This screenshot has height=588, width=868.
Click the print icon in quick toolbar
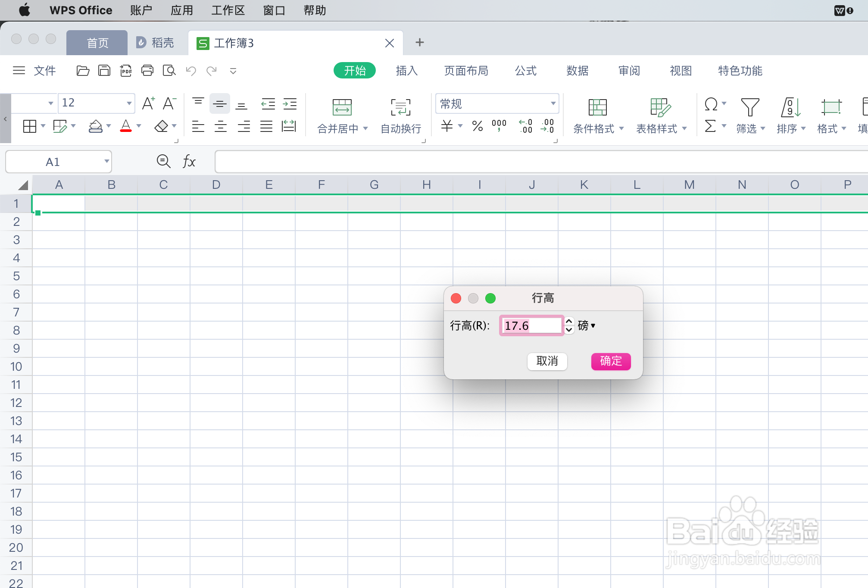(147, 71)
